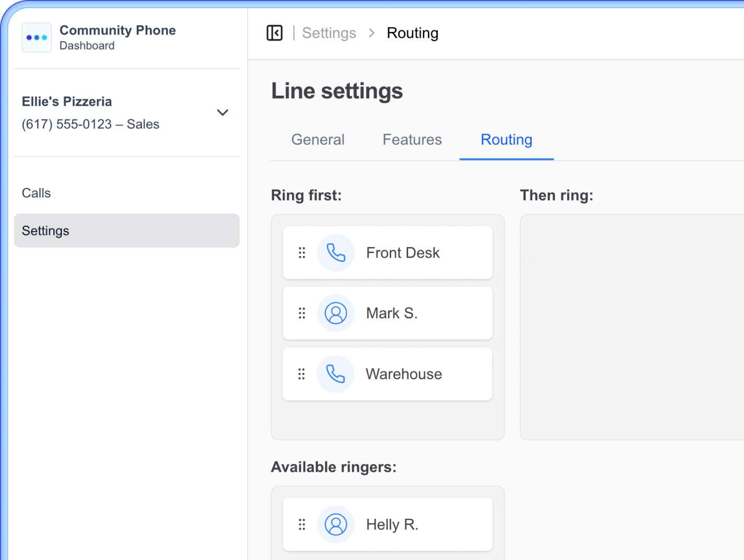Grab the Warehouse drag handle
The width and height of the screenshot is (744, 560).
(x=301, y=374)
